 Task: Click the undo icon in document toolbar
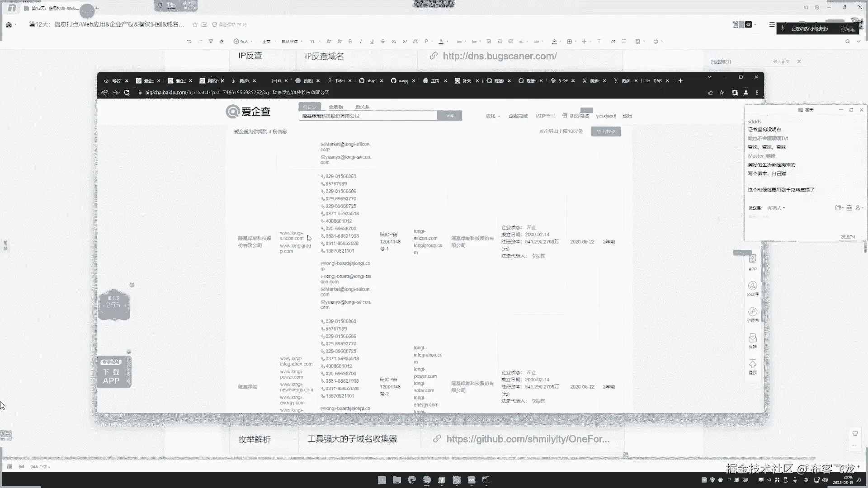(189, 42)
